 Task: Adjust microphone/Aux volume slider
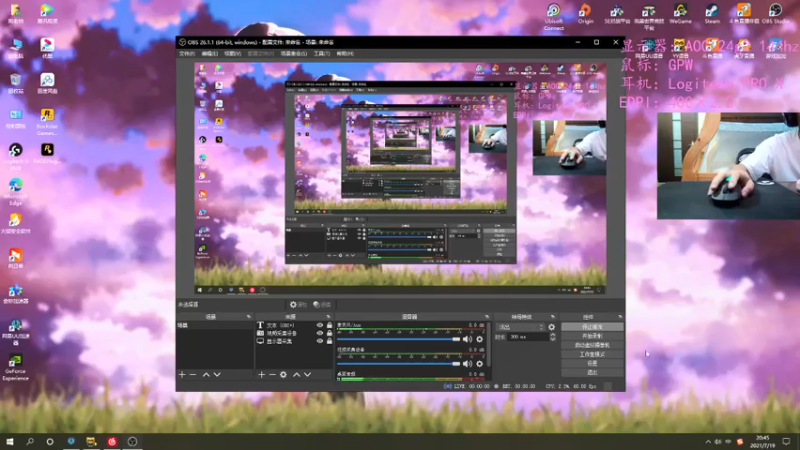(398, 339)
